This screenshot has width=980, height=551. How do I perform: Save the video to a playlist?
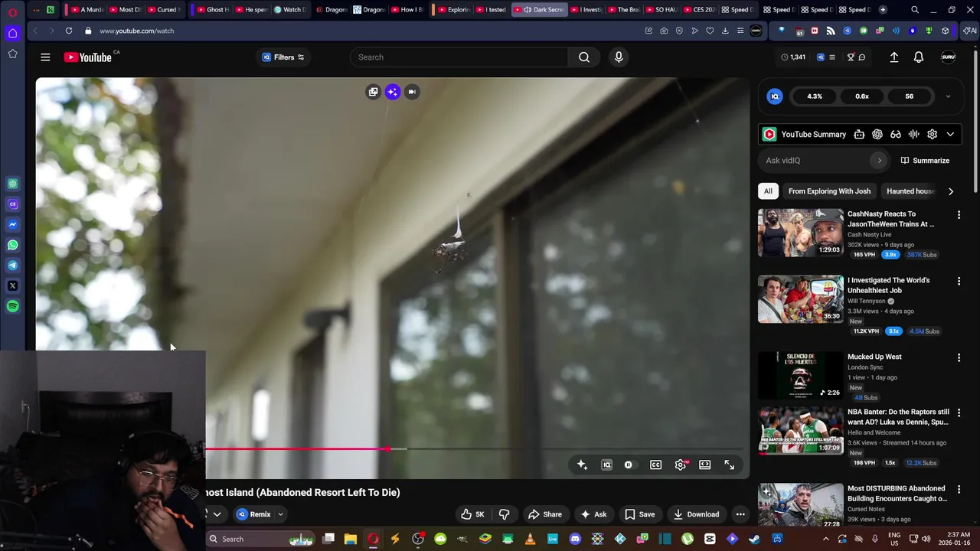coord(640,514)
